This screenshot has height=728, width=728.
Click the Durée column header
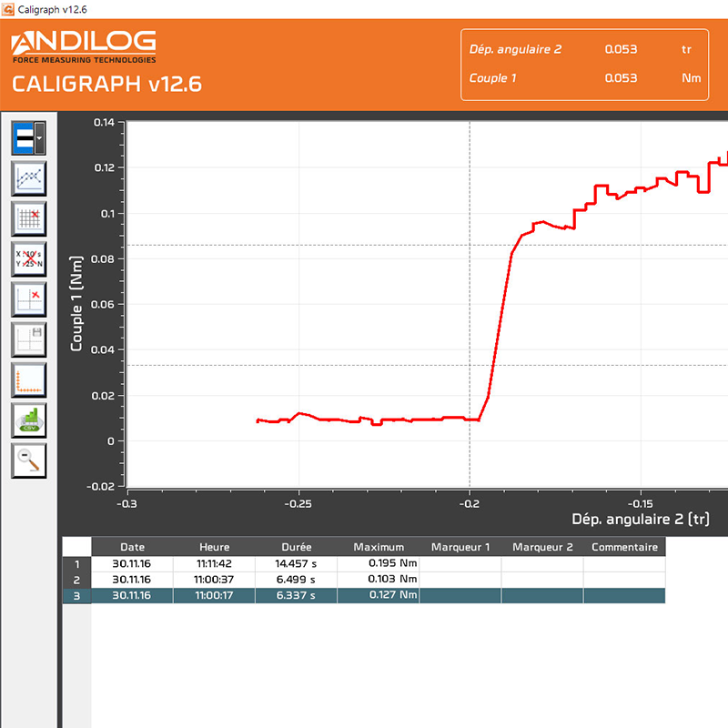(296, 547)
